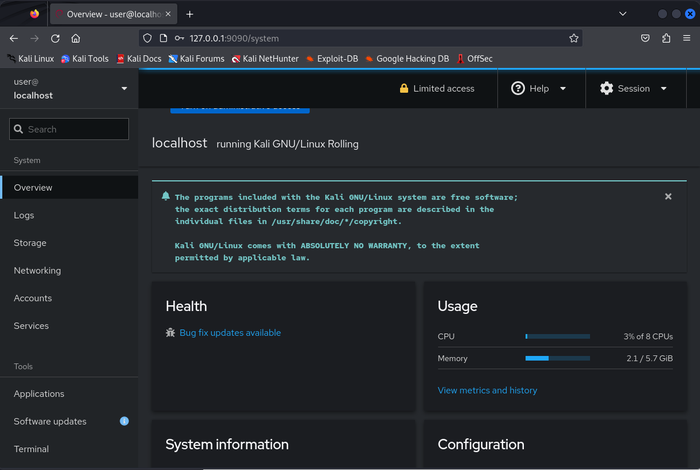700x470 pixels.
Task: Click the Software updates info badge
Action: 124,422
